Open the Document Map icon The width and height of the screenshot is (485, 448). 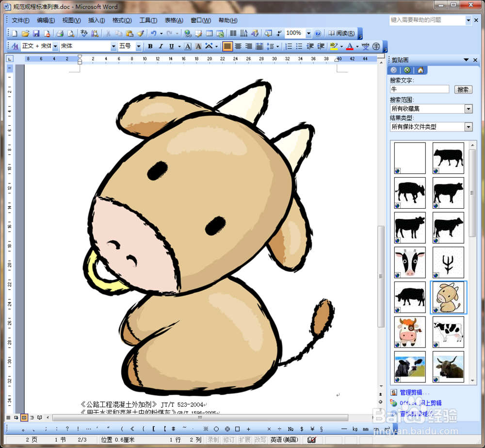tap(268, 33)
